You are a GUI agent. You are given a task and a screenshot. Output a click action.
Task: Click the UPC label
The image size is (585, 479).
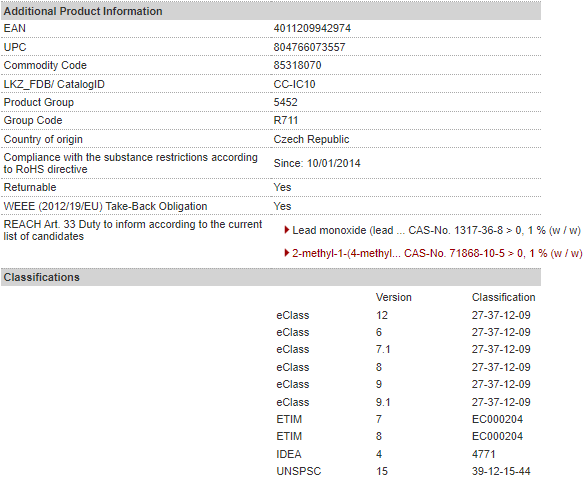pyautogui.click(x=15, y=47)
